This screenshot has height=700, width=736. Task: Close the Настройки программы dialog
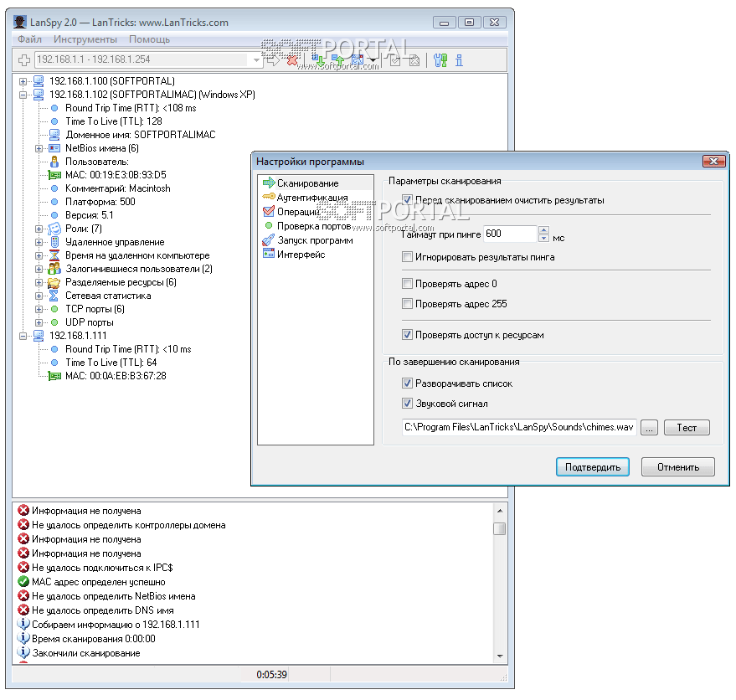713,161
